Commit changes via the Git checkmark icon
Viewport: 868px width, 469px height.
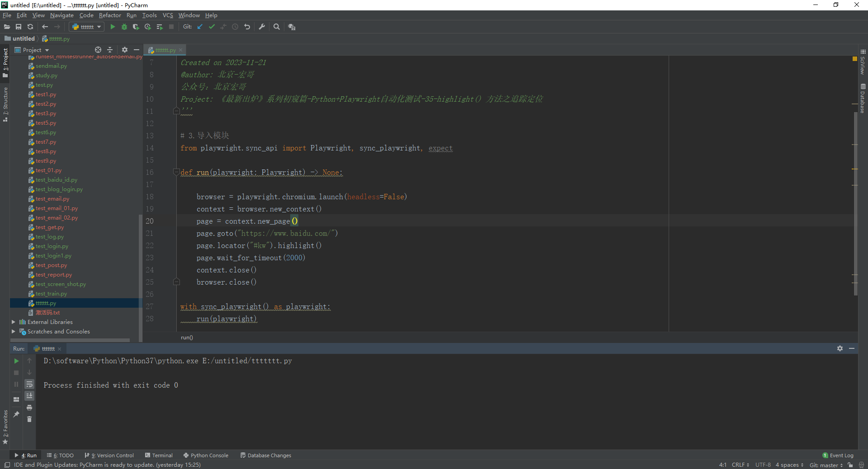212,27
